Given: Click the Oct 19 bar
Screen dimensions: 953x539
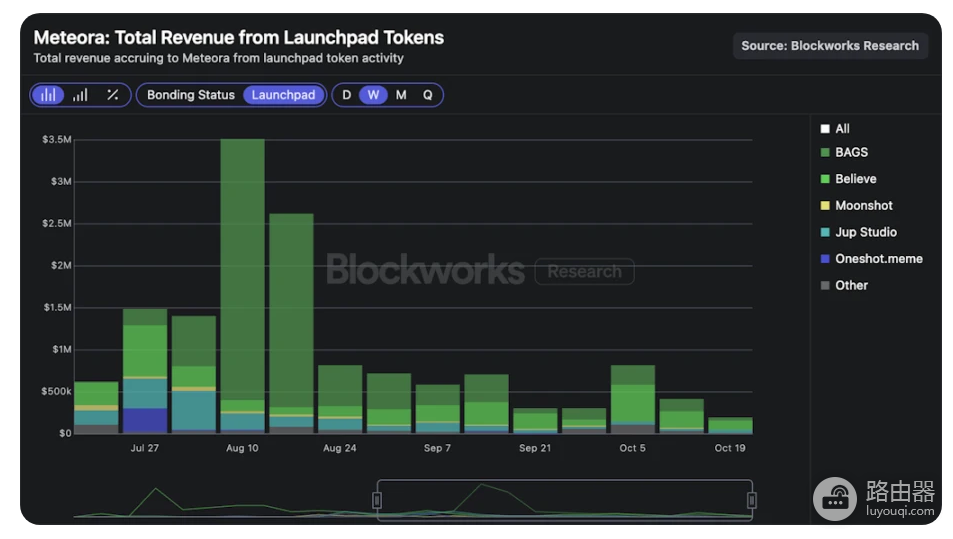Looking at the screenshot, I should [x=731, y=425].
